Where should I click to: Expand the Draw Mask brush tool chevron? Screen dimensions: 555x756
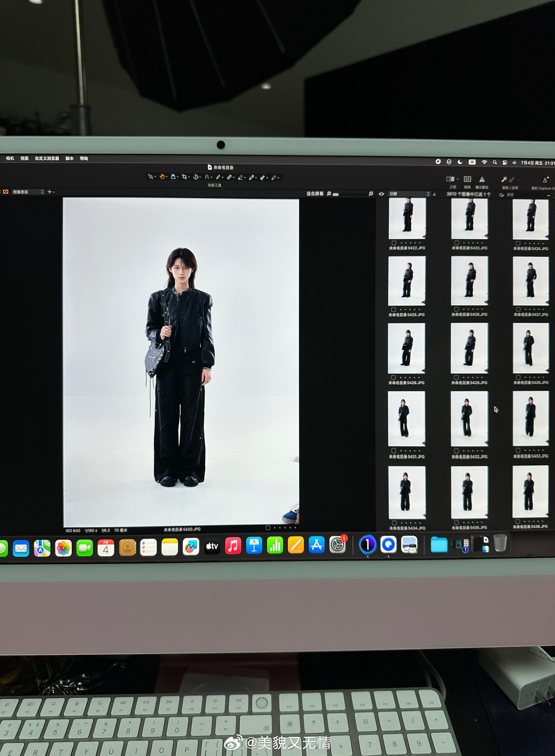(223, 177)
